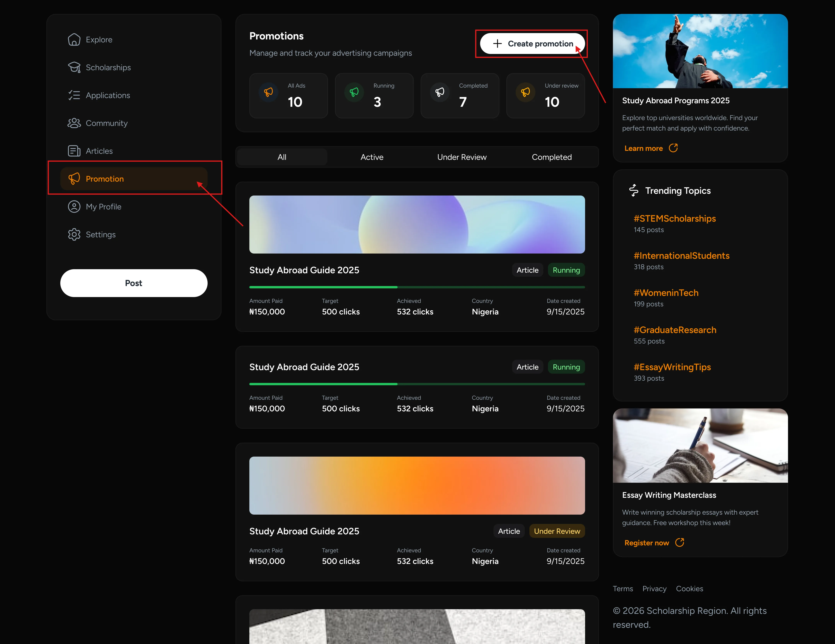
Task: Select the Running megaphone icon in stats
Action: pos(354,92)
